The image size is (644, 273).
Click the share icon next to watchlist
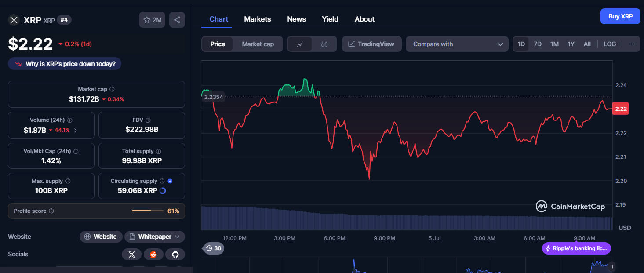(x=177, y=20)
